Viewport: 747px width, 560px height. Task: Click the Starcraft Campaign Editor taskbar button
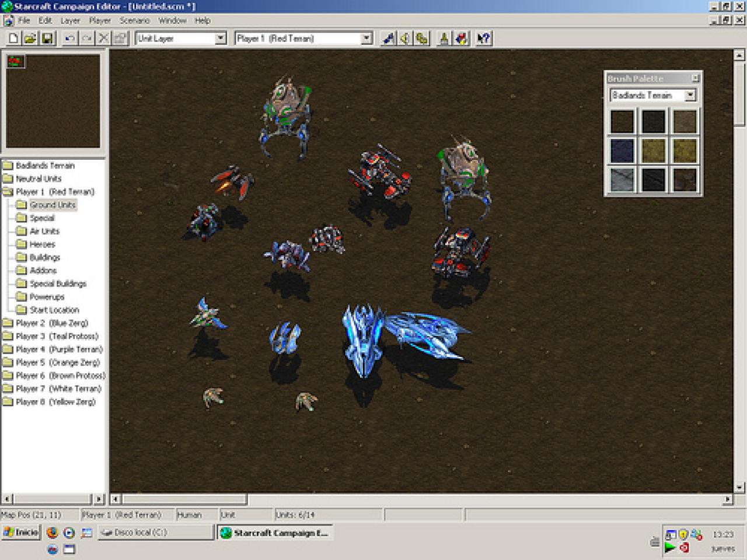pyautogui.click(x=275, y=532)
